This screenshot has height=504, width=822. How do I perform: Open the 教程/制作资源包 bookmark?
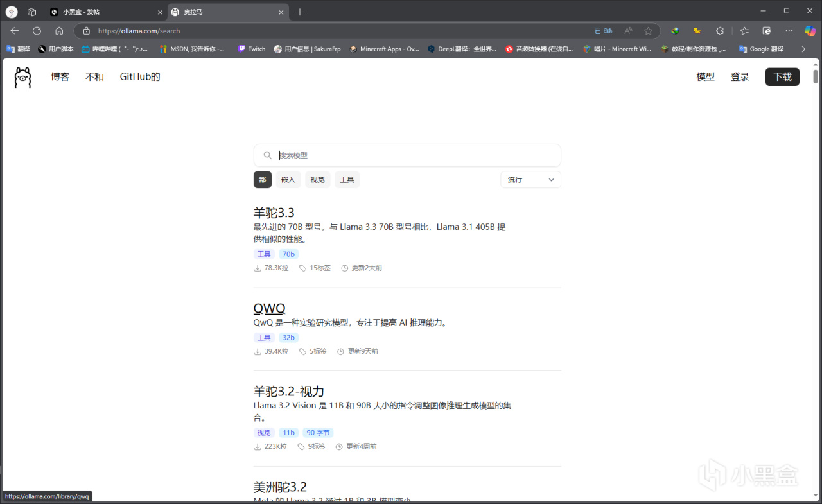coord(695,49)
